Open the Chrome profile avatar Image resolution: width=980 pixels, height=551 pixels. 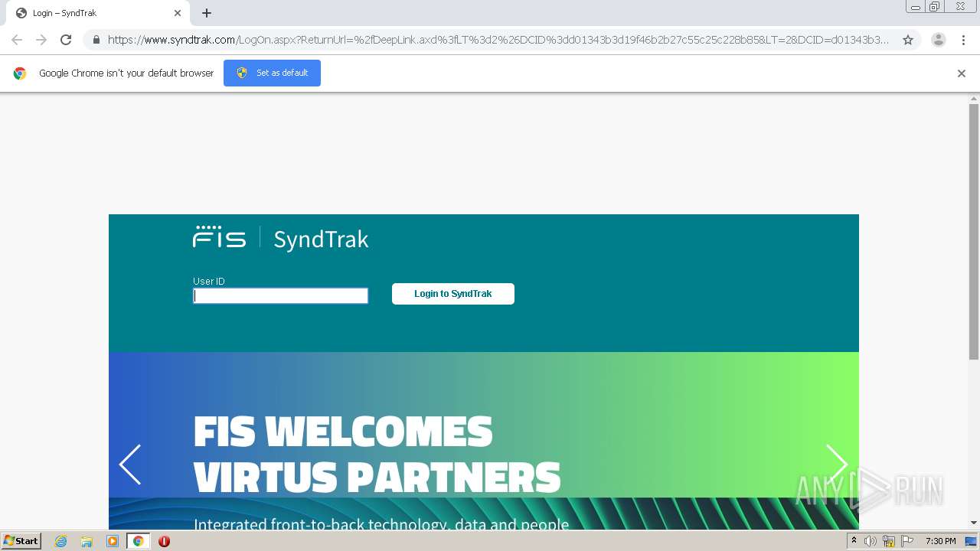(x=939, y=40)
